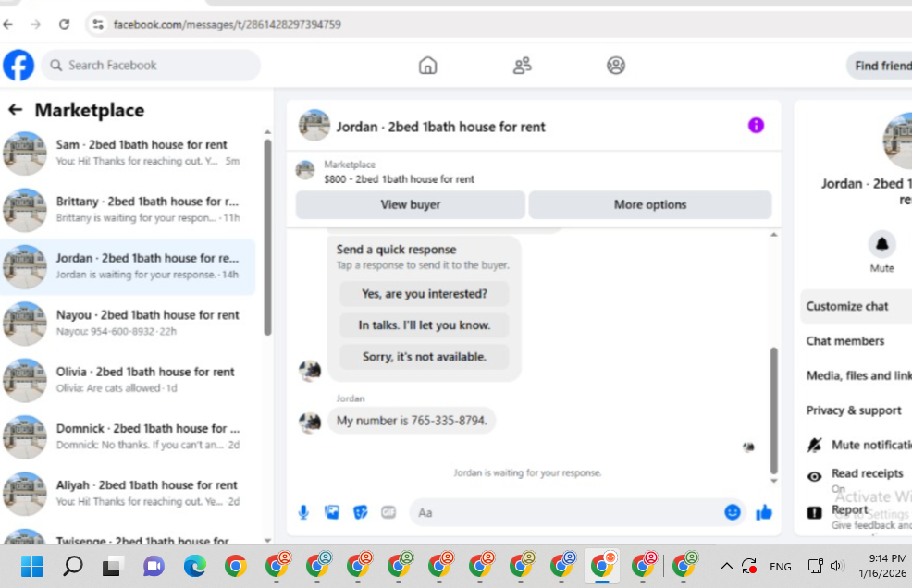Click the browser back arrow
The width and height of the screenshot is (912, 588).
[7, 24]
